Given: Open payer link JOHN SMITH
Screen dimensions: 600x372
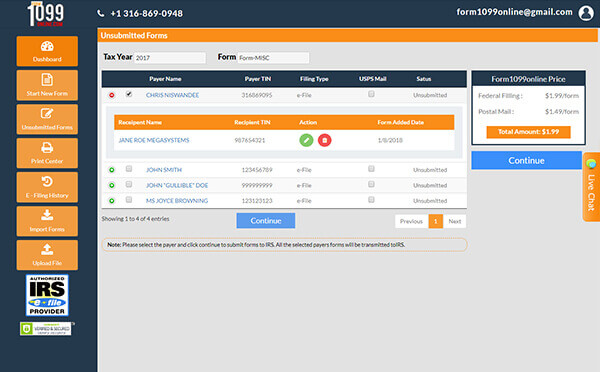Looking at the screenshot, I should click(164, 170).
